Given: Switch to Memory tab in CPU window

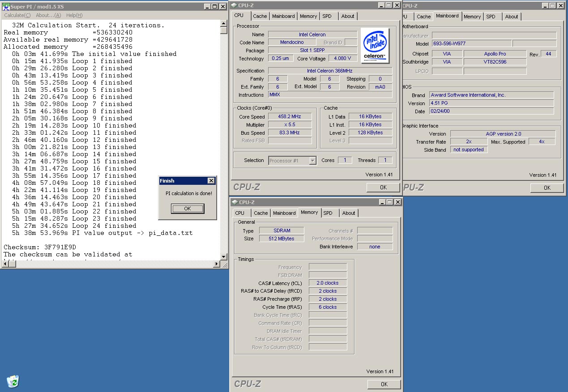Looking at the screenshot, I should click(x=308, y=16).
